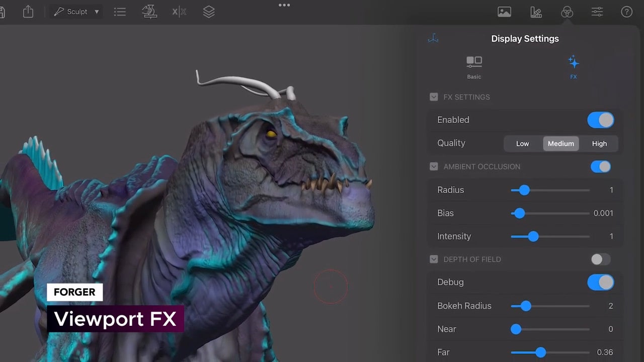Click the Bokeh Radius label

coord(464,306)
